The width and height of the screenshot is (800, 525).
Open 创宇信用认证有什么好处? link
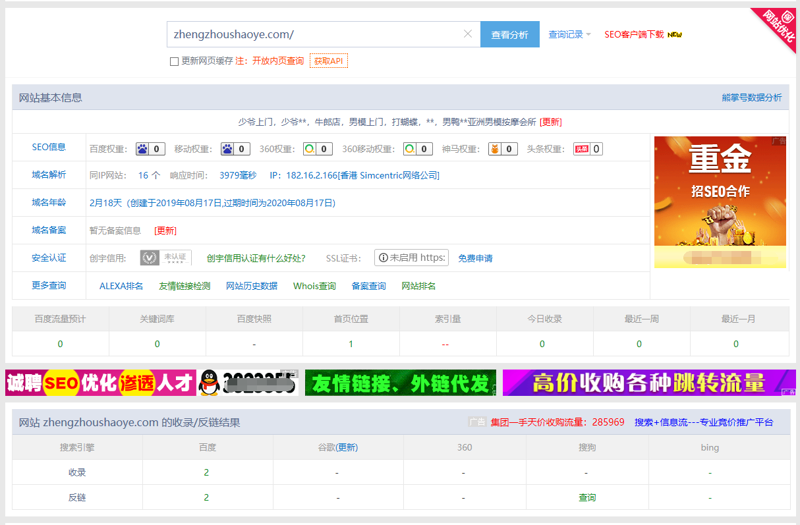click(x=256, y=258)
